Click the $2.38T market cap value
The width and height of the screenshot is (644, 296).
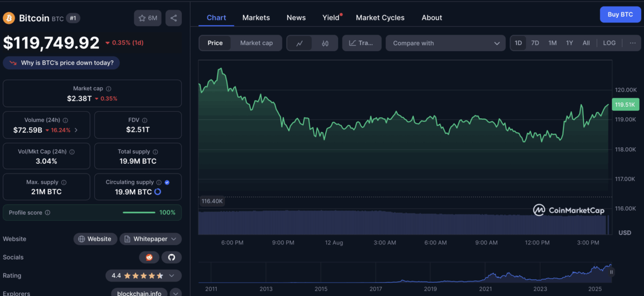[x=79, y=98]
